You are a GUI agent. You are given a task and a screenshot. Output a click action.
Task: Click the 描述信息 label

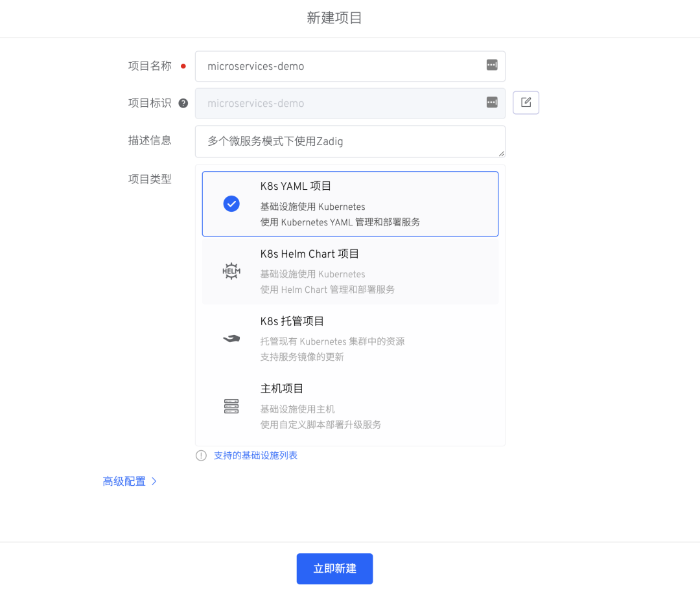point(150,141)
